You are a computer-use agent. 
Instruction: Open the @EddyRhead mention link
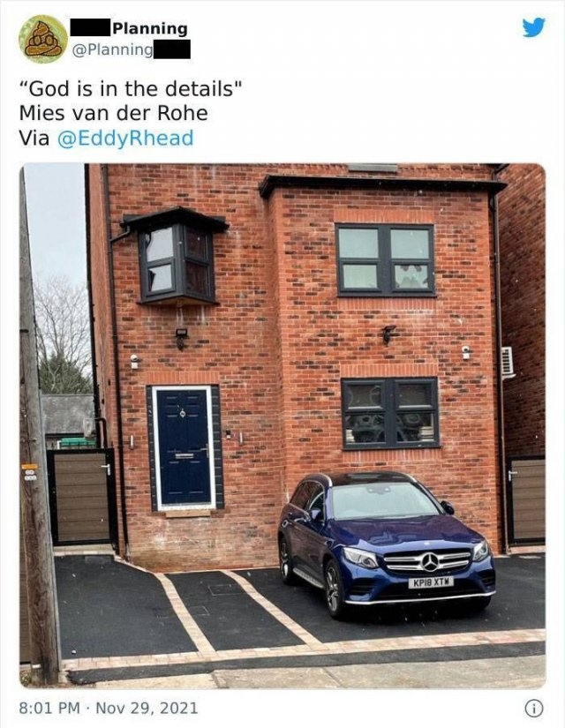click(x=125, y=139)
